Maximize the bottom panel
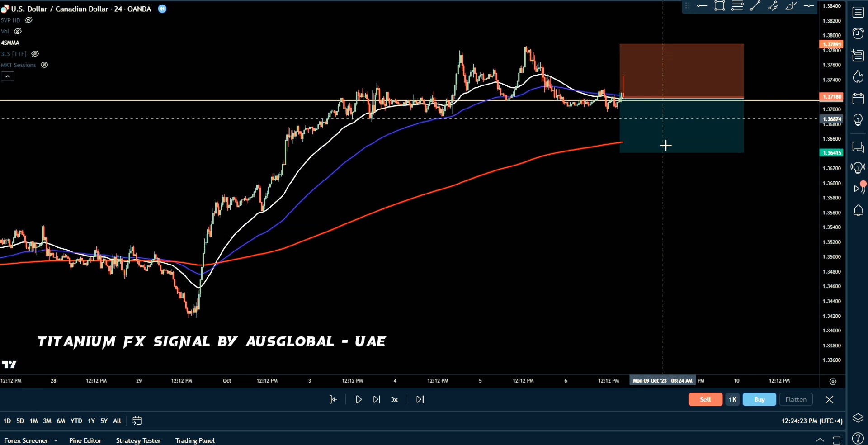 coord(836,440)
